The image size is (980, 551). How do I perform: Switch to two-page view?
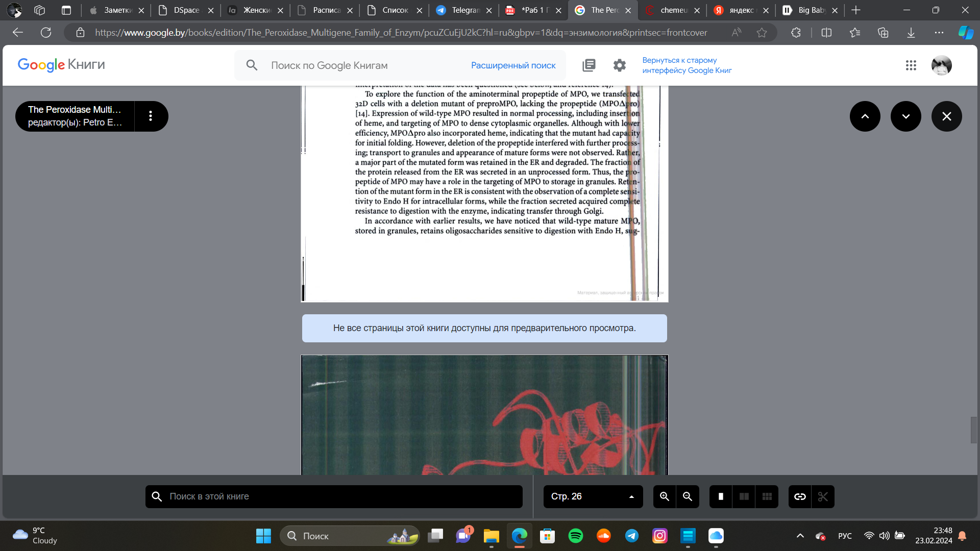point(744,496)
